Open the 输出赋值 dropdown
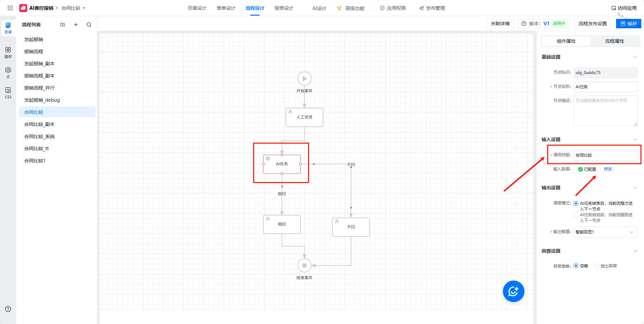The width and height of the screenshot is (644, 324). (x=605, y=232)
